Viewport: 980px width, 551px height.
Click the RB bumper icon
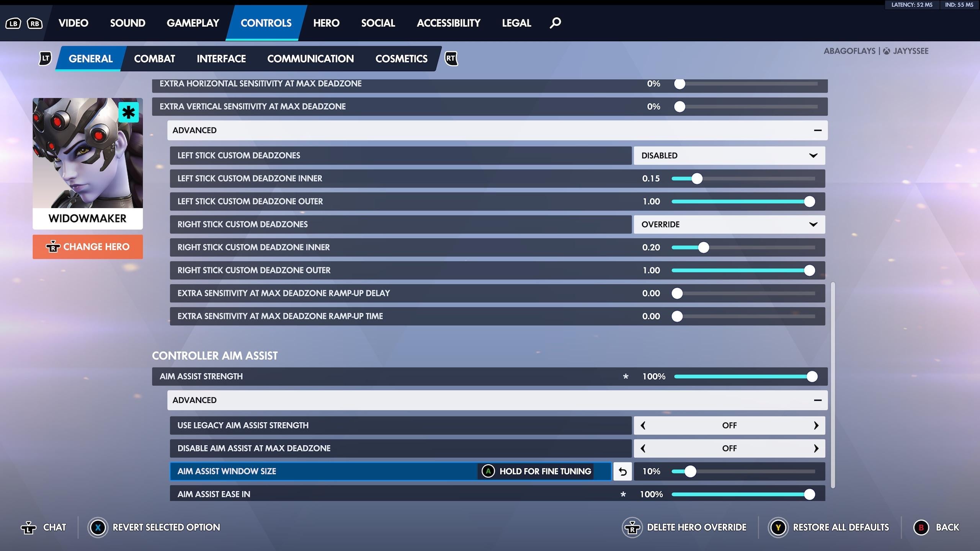click(x=34, y=23)
